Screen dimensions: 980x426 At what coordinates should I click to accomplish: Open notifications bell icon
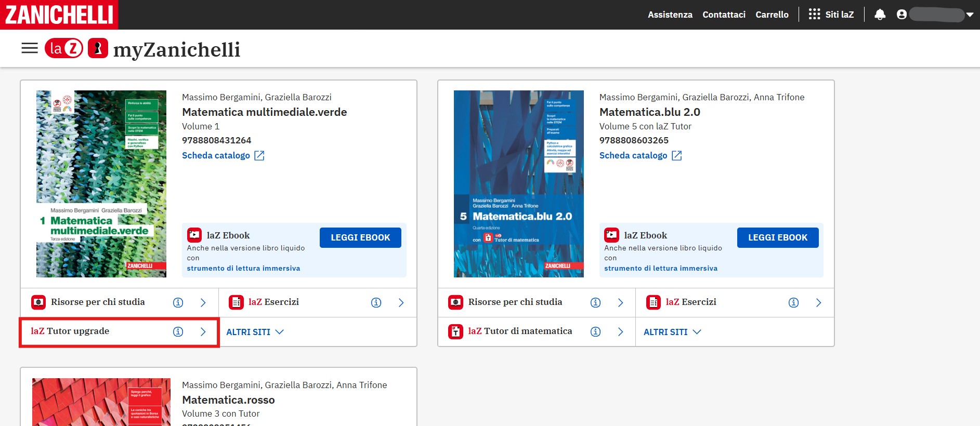[x=880, y=15]
